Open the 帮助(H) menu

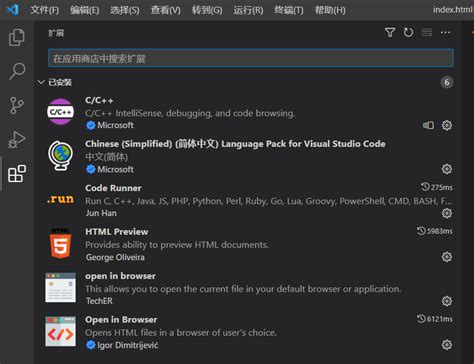330,10
